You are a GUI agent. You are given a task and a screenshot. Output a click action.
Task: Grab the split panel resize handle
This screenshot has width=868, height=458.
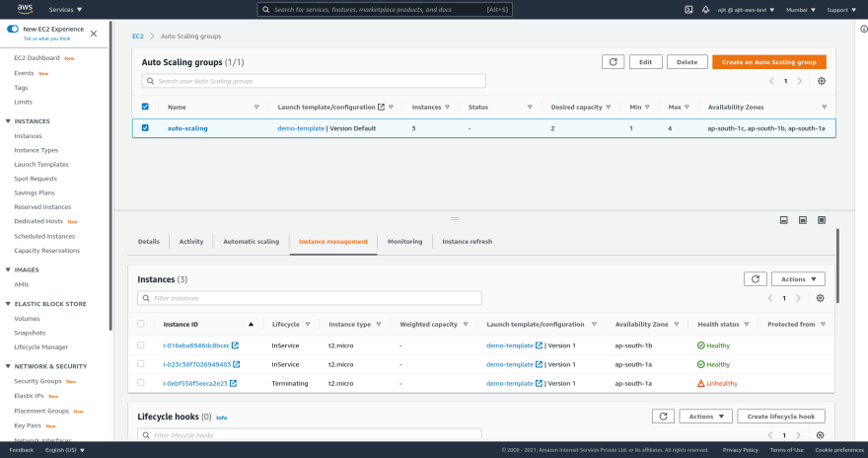[x=455, y=219]
